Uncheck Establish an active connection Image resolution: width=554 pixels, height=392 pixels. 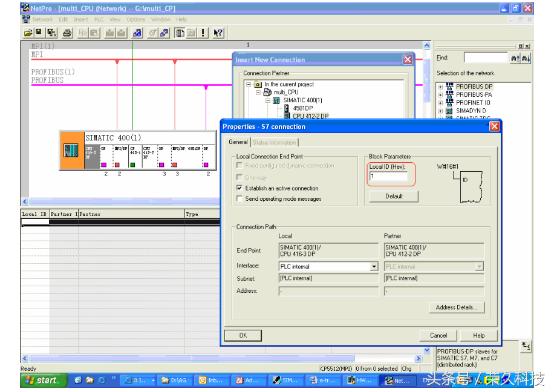pyautogui.click(x=240, y=188)
